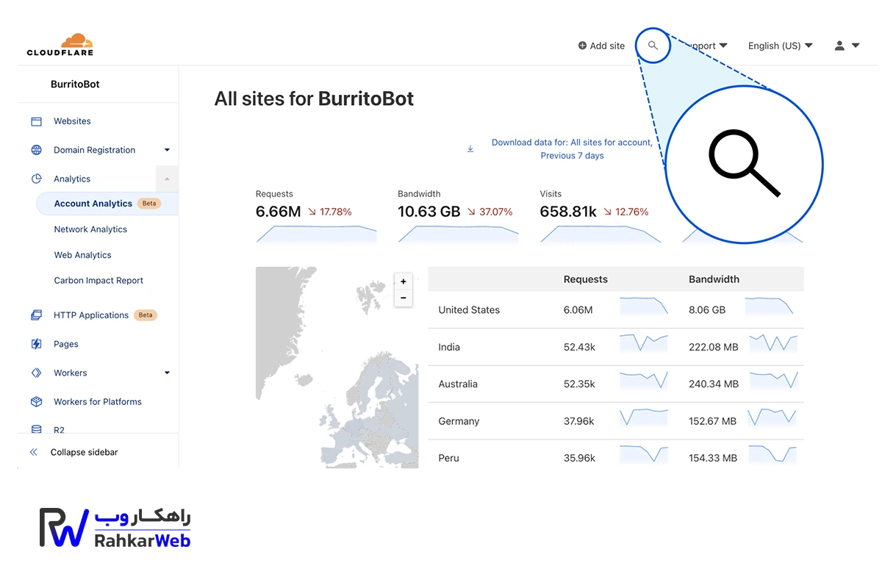Click the Australia row label
The height and width of the screenshot is (588, 882).
[458, 384]
